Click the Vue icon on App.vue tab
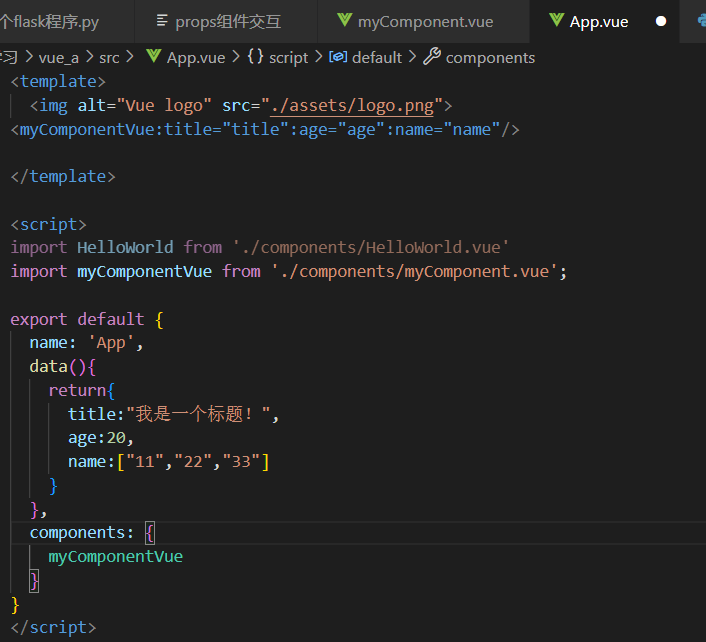The image size is (706, 642). coord(557,20)
